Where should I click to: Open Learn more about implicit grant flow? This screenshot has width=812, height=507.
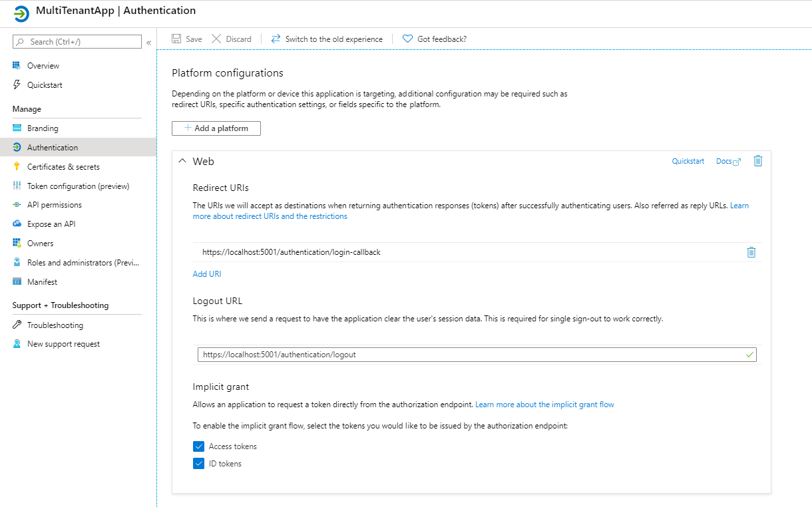point(544,405)
